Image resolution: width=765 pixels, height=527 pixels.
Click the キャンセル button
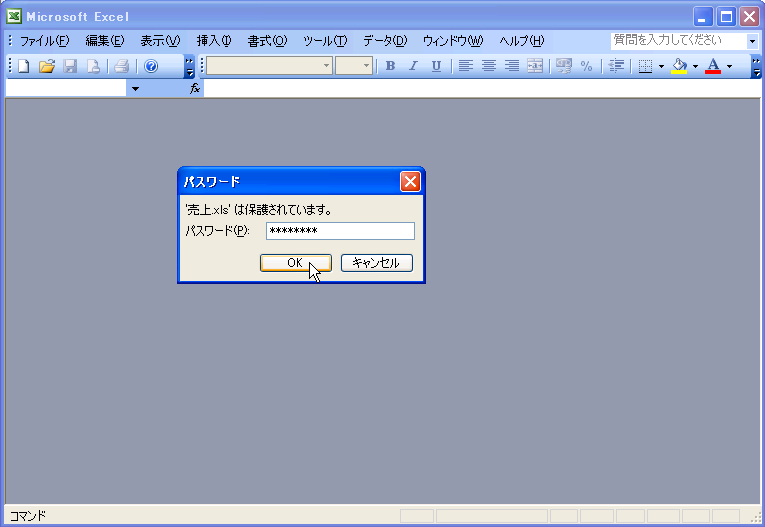pyautogui.click(x=377, y=263)
